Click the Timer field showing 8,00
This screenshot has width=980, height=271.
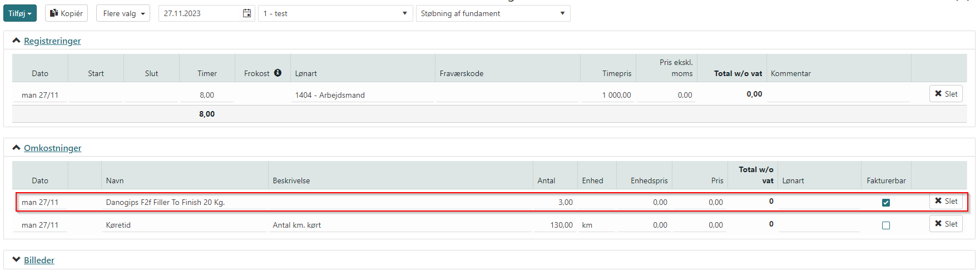(206, 95)
